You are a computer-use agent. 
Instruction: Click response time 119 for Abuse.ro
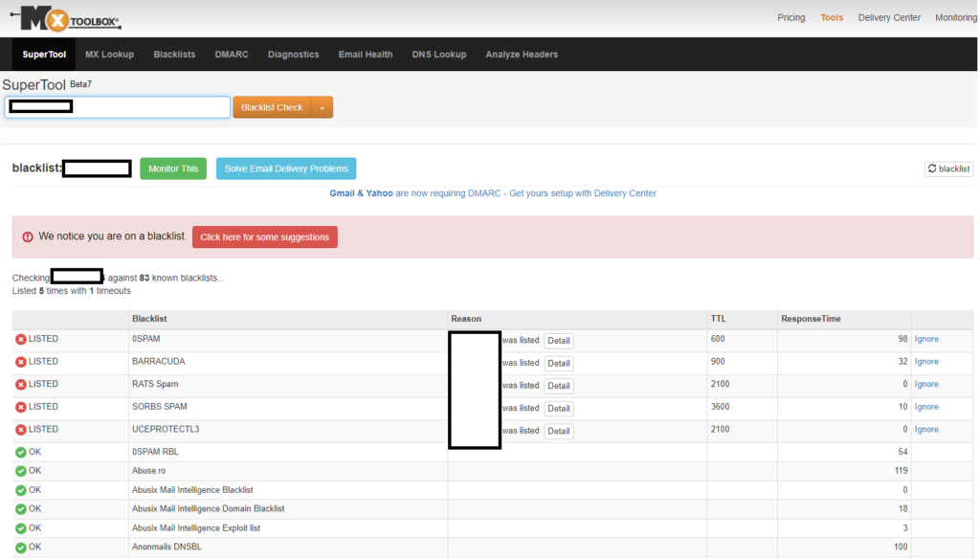pos(901,471)
